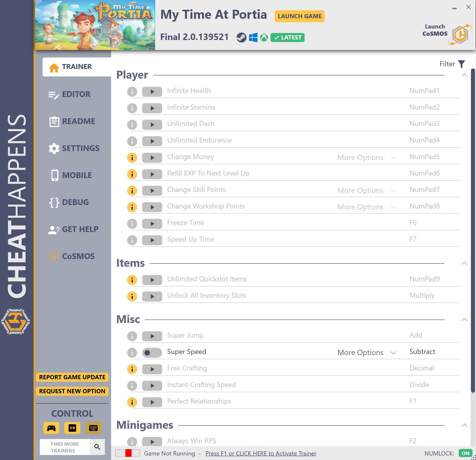This screenshot has height=460, width=476.
Task: Click the Cheat Happens hexagon logo
Action: coord(16,321)
